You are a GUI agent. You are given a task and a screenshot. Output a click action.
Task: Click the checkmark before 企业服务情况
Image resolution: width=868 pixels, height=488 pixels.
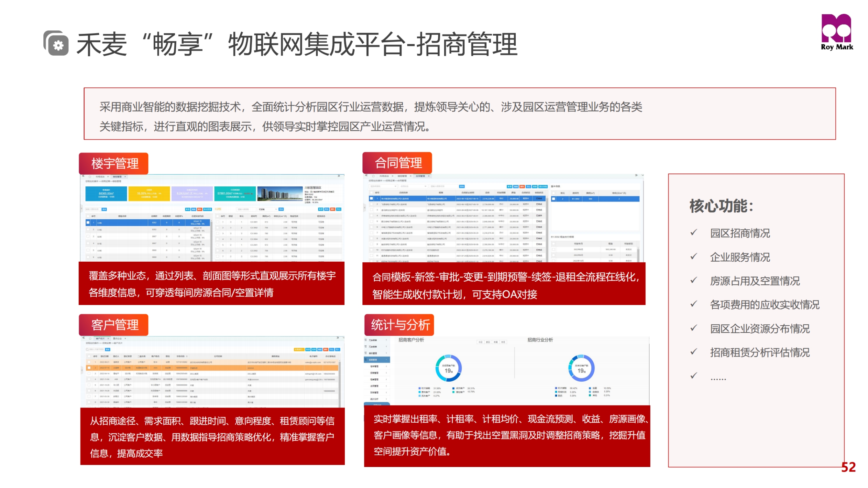[694, 256]
